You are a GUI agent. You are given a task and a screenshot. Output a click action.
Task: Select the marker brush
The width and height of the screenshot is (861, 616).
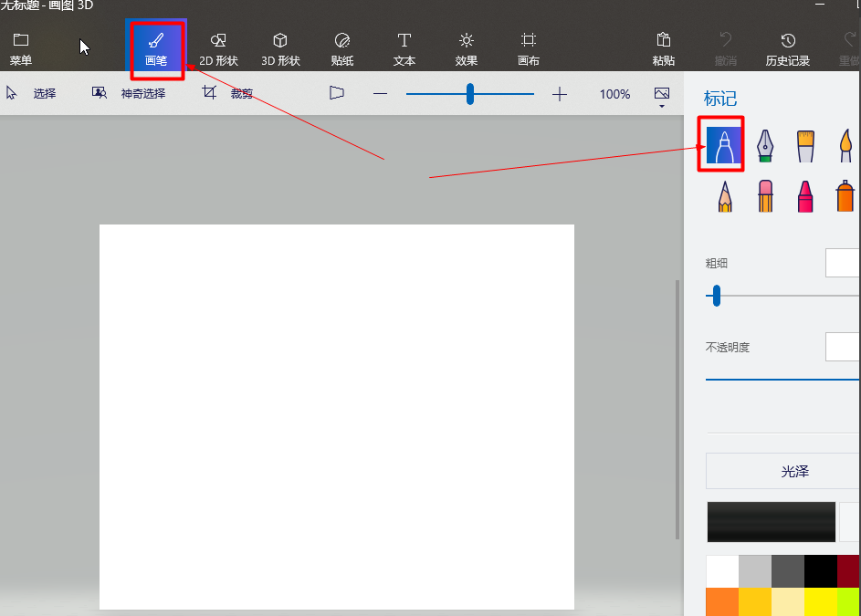pyautogui.click(x=724, y=145)
